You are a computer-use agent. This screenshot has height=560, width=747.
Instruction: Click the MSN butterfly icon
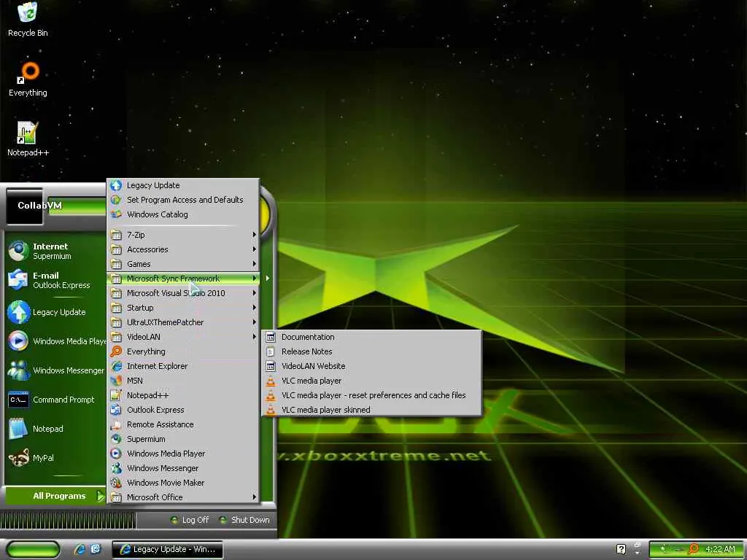[116, 381]
